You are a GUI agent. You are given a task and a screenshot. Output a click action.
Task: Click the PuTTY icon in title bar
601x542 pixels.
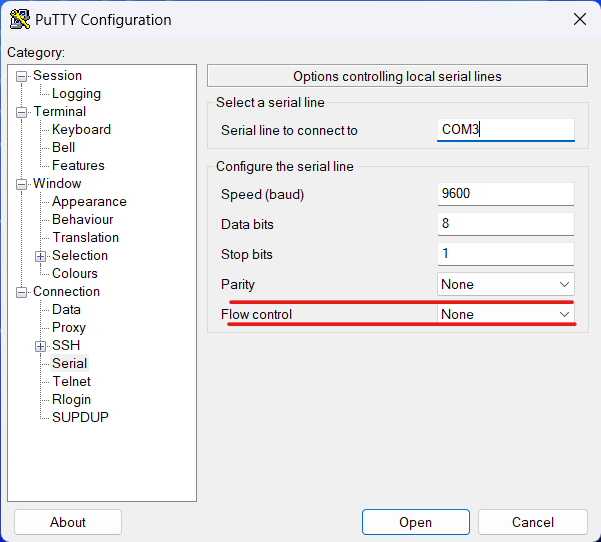coord(19,19)
